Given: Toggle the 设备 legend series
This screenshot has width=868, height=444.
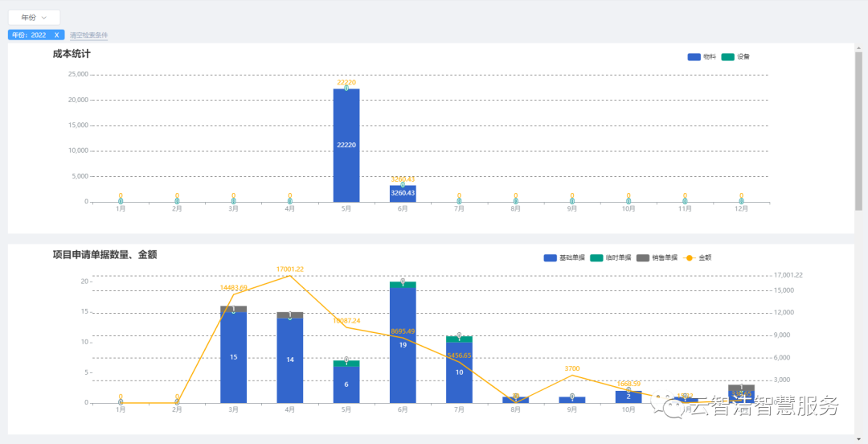Looking at the screenshot, I should (728, 57).
